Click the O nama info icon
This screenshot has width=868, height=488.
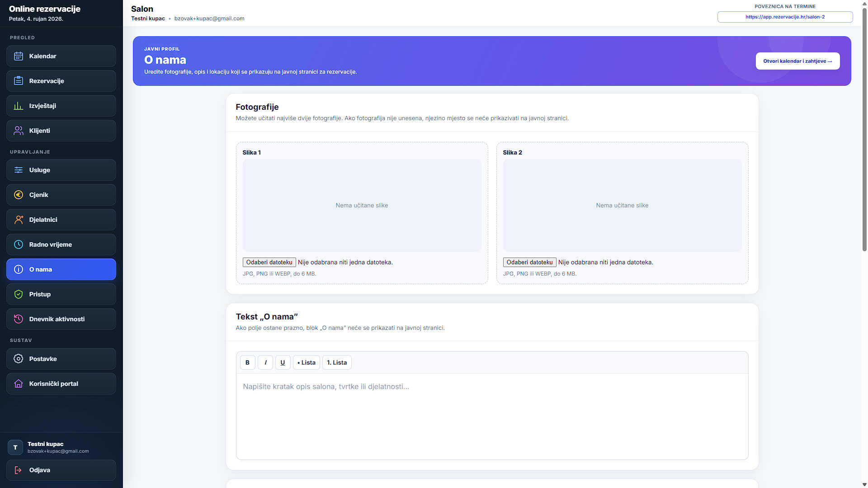pyautogui.click(x=19, y=269)
